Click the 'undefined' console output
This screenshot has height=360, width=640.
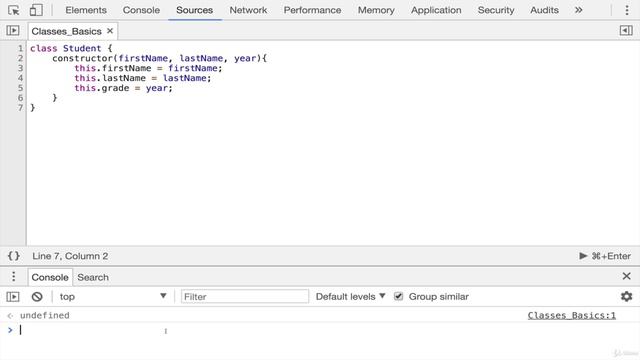[x=44, y=316]
